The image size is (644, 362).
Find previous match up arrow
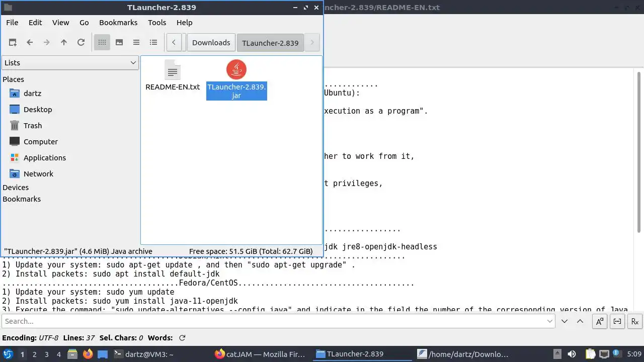(x=580, y=321)
